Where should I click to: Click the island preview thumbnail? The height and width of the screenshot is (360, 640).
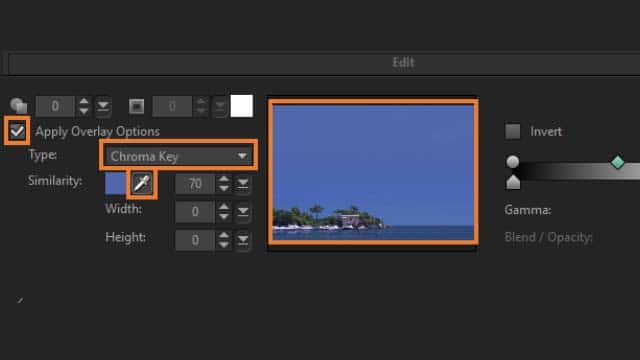coord(373,172)
